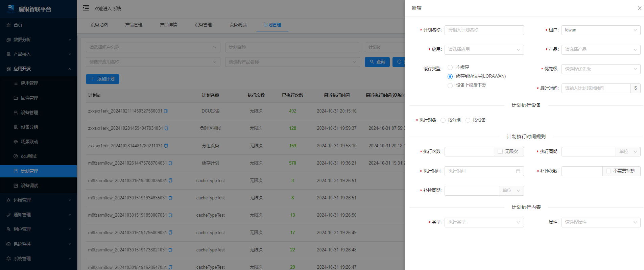The width and height of the screenshot is (644, 270).
Task: Click the 执行时间 date field
Action: [x=484, y=171]
